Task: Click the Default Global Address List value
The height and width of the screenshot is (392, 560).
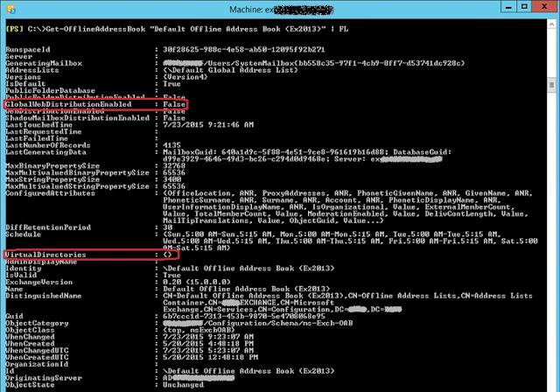Action: 230,70
